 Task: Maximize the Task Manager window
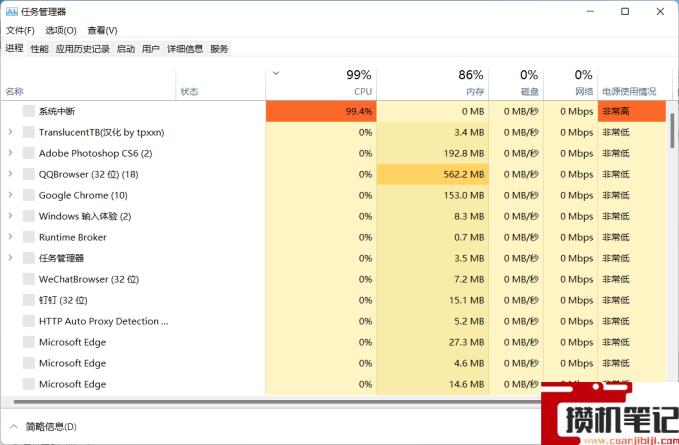(x=625, y=12)
